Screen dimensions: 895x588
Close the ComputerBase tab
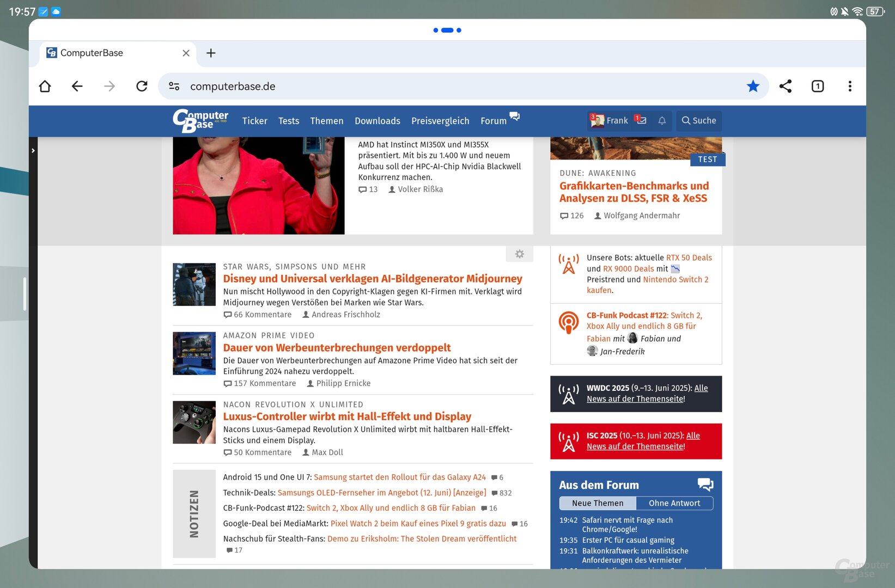[x=186, y=53]
